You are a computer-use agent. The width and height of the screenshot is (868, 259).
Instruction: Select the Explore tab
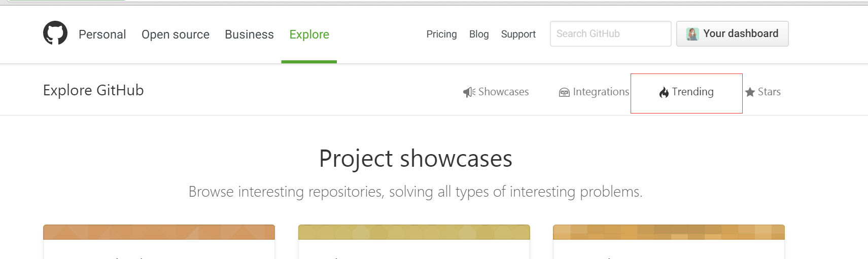(309, 34)
